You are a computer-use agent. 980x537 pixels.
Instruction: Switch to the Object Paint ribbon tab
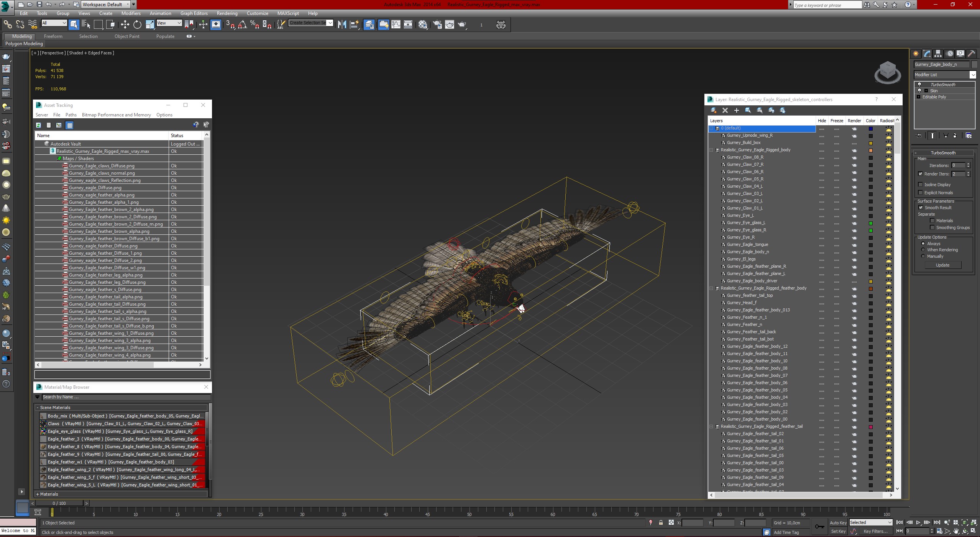(127, 36)
